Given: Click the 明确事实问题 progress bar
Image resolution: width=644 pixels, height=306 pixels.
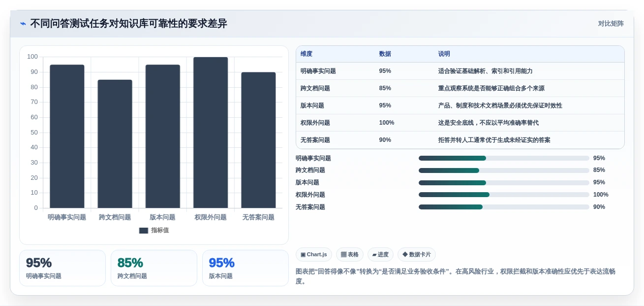Looking at the screenshot, I should 504,158.
